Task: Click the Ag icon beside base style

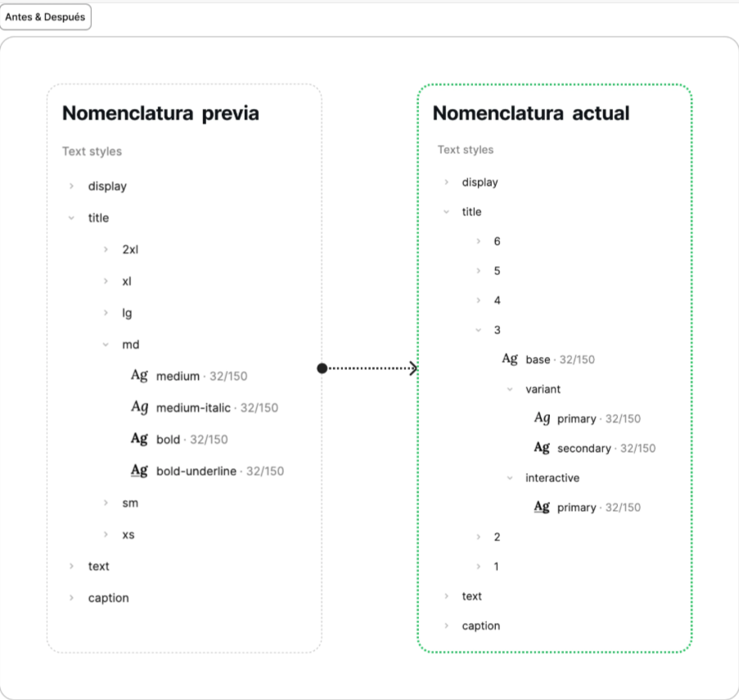Action: tap(510, 359)
